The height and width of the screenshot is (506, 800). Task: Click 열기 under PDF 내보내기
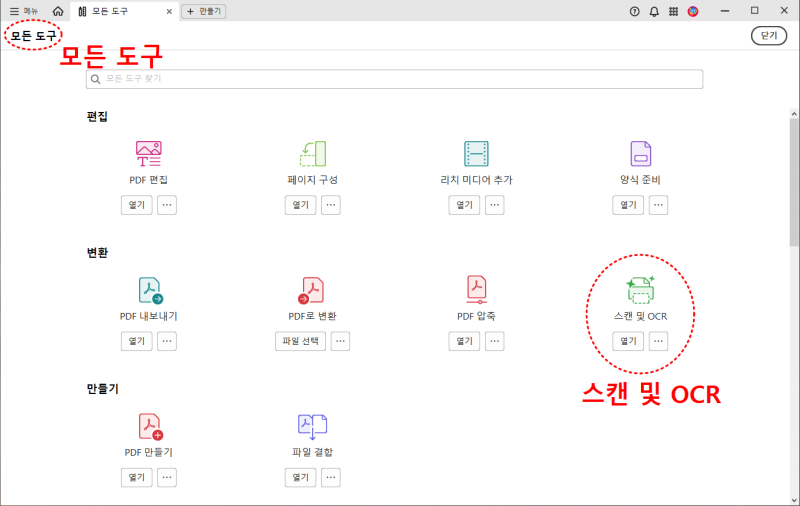click(137, 341)
